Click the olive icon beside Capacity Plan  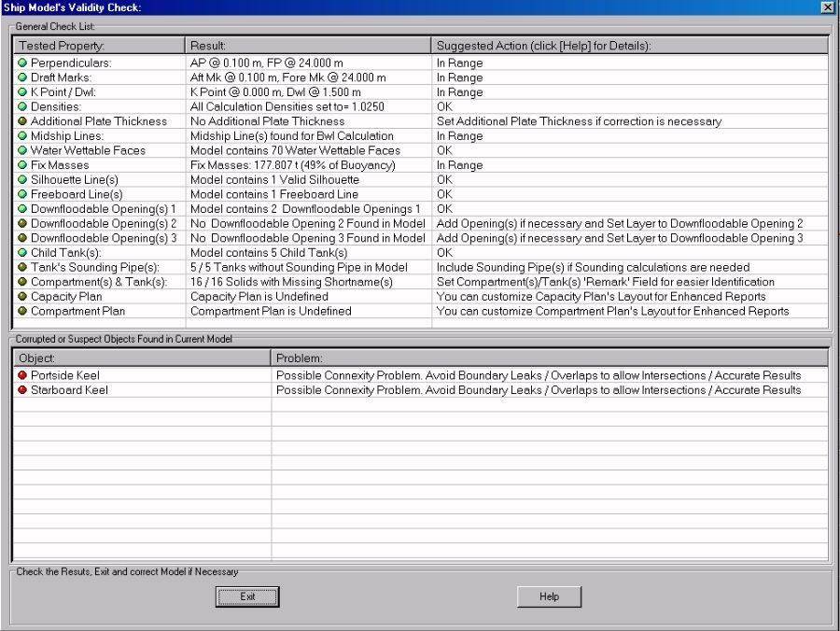point(22,297)
